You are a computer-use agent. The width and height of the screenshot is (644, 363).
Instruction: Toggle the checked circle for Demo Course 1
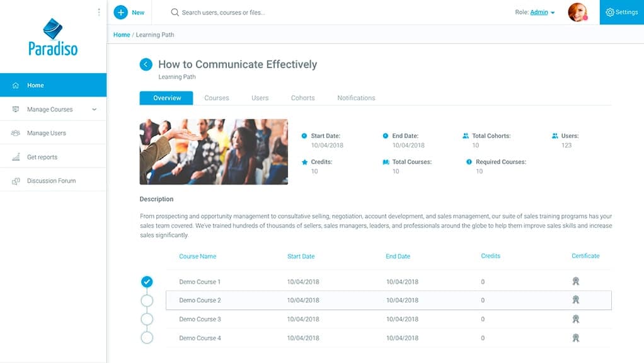(147, 282)
